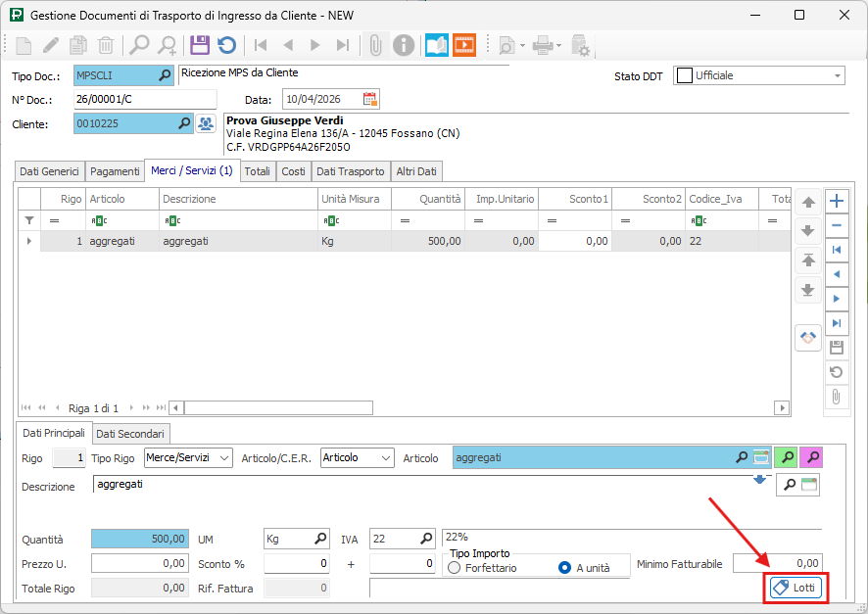868x614 pixels.
Task: Click the Quantità input field
Action: point(139,539)
